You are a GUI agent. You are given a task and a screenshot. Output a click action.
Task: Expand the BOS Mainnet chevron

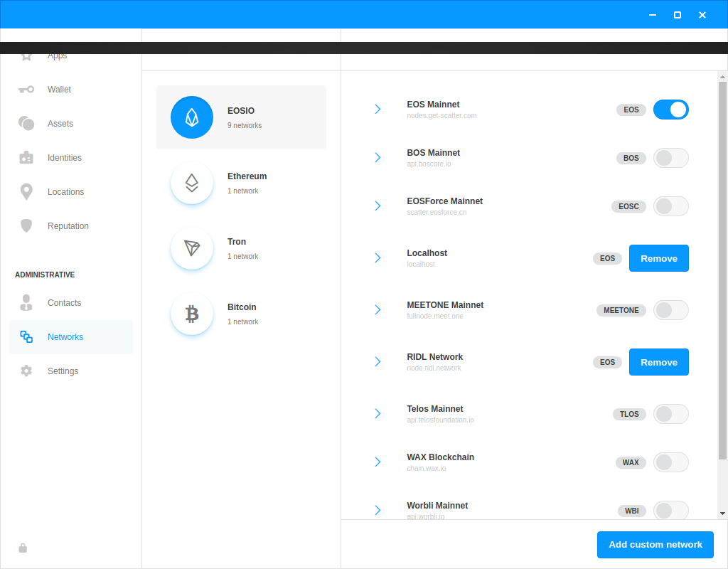coord(378,157)
